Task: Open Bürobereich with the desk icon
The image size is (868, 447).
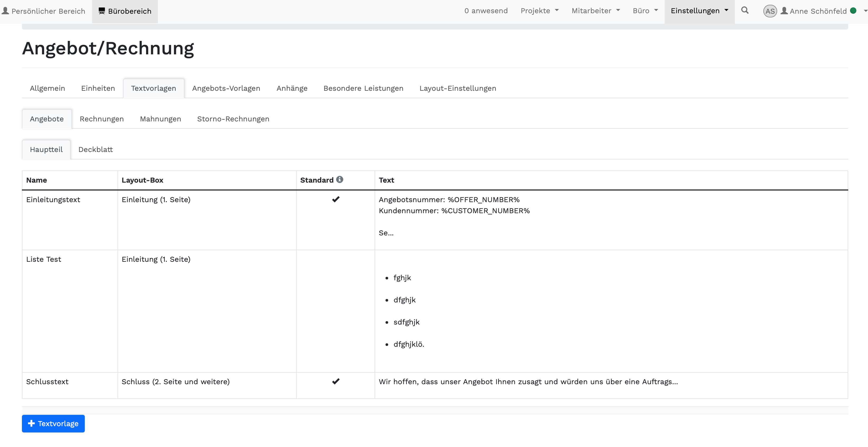Action: click(125, 11)
